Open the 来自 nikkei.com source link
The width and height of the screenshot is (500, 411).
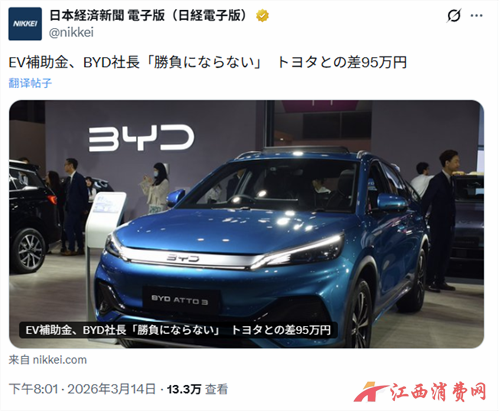[x=48, y=360]
